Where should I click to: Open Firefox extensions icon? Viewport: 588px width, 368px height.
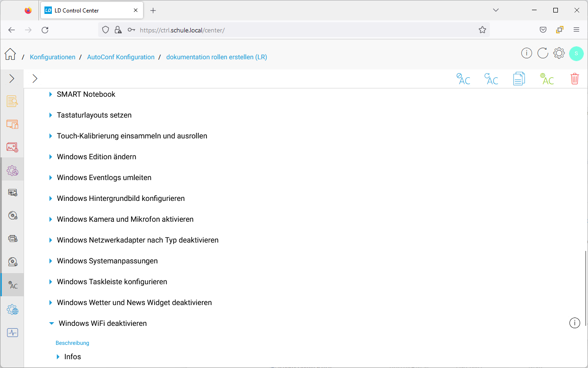[560, 30]
